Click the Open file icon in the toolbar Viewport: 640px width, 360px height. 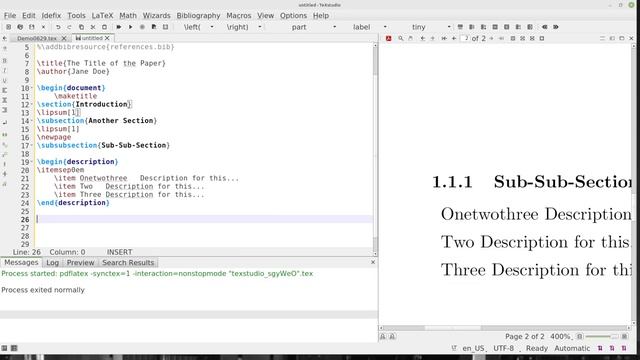20,27
